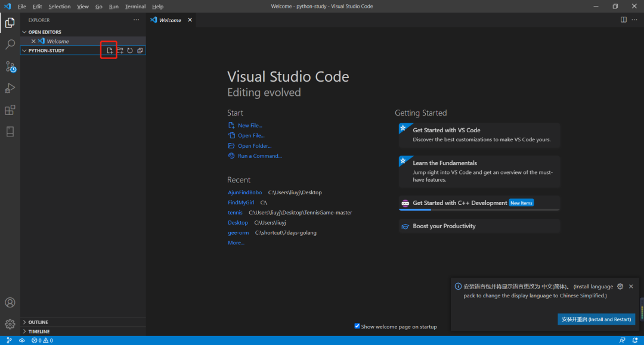The height and width of the screenshot is (345, 644).
Task: Click the C++ Development progress bar
Action: click(479, 210)
